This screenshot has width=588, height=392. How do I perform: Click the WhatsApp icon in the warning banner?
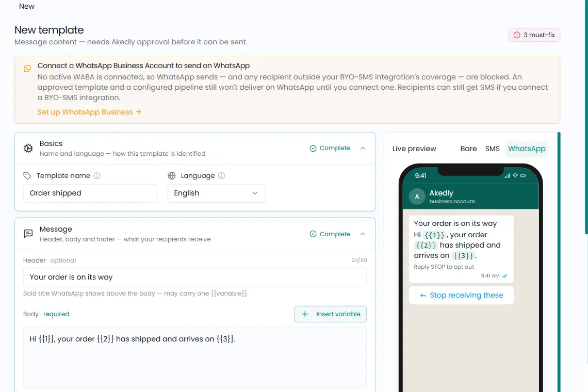click(27, 68)
